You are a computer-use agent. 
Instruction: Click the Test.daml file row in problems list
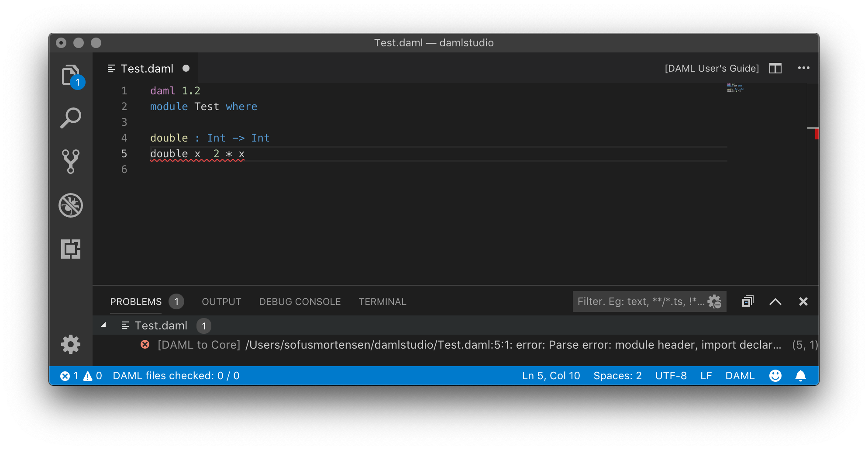tap(455, 325)
